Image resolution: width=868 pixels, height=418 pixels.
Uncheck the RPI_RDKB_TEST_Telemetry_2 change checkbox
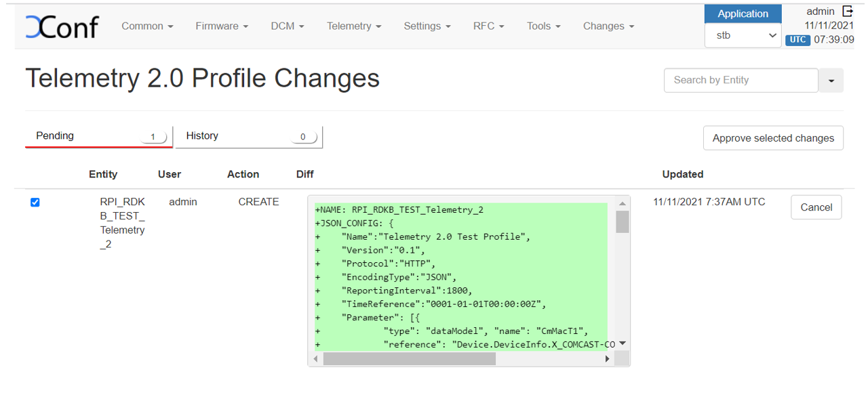click(35, 203)
